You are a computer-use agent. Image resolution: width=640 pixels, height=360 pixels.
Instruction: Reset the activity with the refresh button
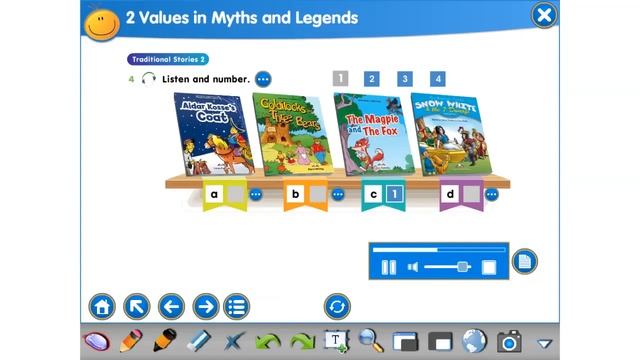337,307
